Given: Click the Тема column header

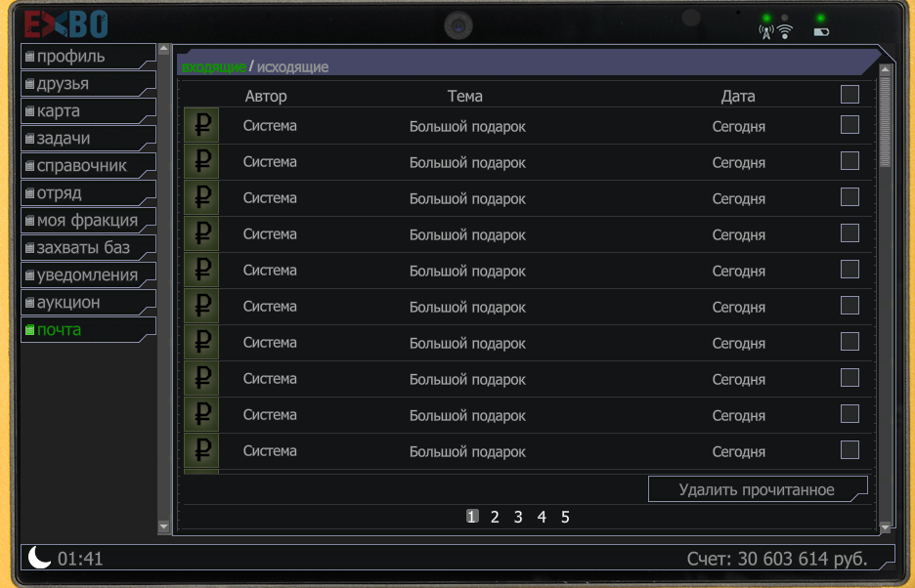Looking at the screenshot, I should coord(465,96).
